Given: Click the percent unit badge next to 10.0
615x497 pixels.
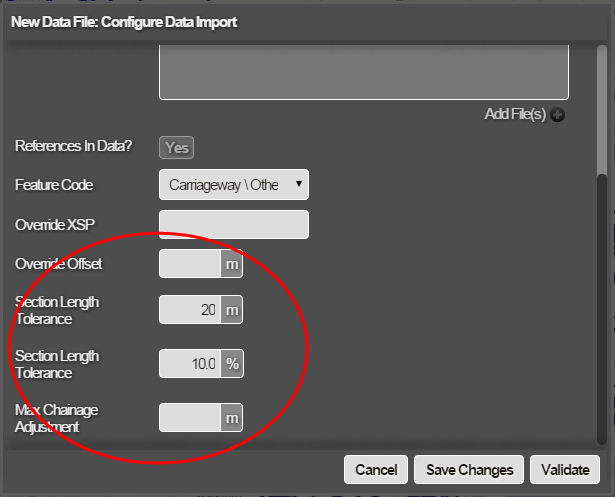Looking at the screenshot, I should [x=231, y=364].
